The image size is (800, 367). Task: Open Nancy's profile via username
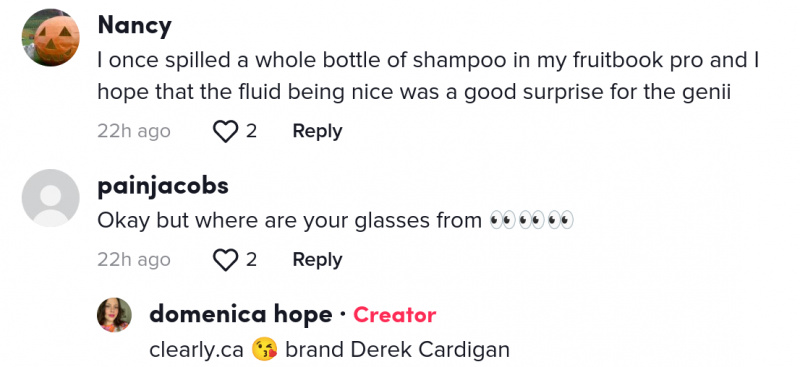(135, 25)
